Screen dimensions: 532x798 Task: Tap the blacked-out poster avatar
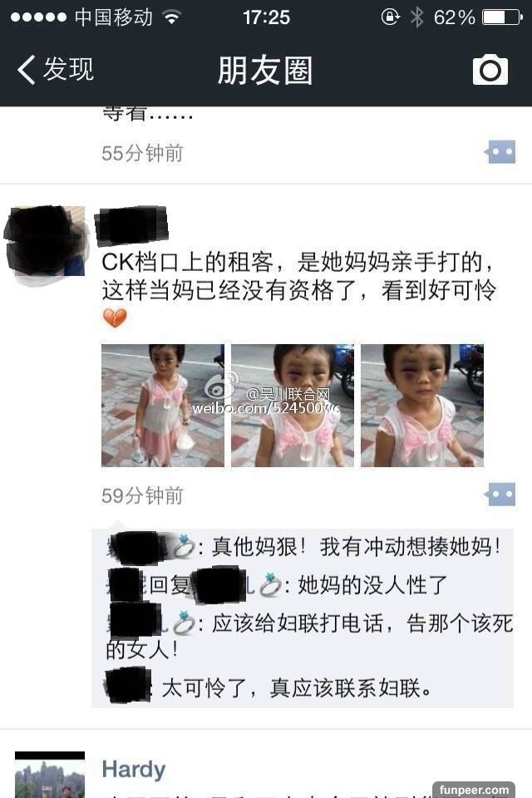47,242
